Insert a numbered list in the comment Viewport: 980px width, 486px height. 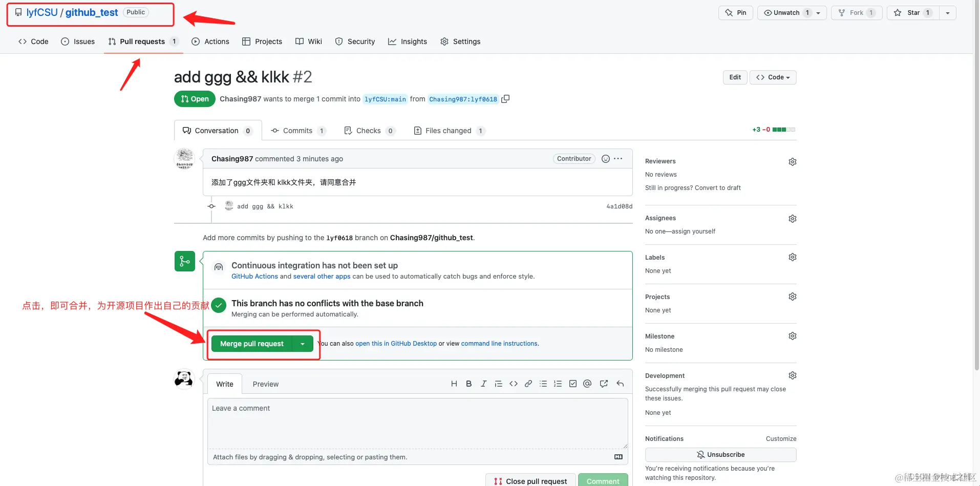point(558,384)
